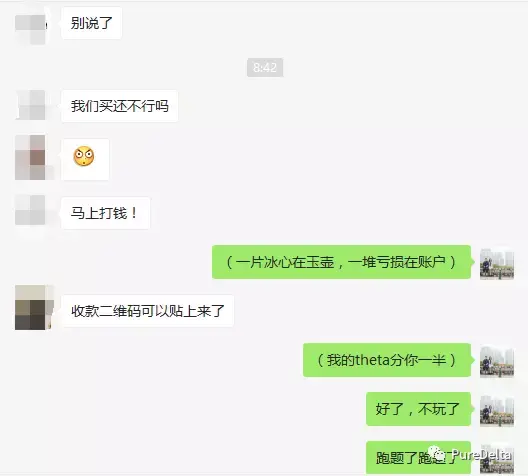
Task: Click the PureDelta watermark logo icon
Action: point(438,454)
